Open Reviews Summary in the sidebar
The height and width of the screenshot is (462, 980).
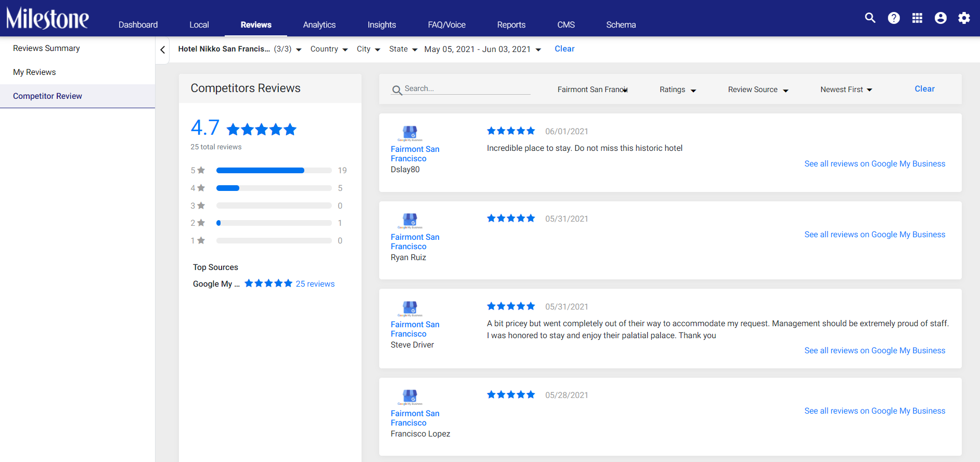78,48
